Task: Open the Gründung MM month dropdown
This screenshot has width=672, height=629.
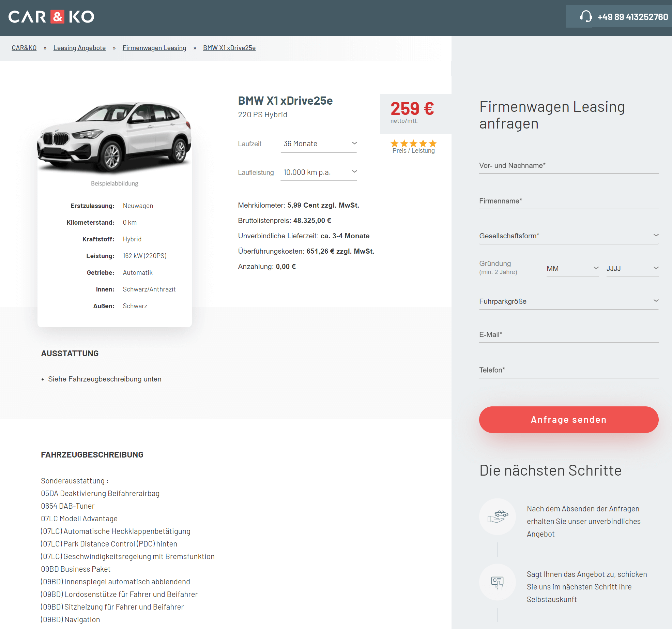Action: coord(572,269)
